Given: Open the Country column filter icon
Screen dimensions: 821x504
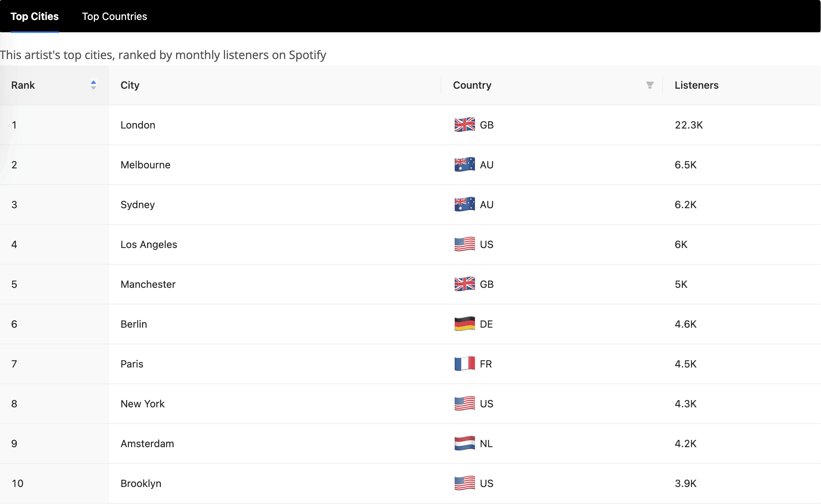Looking at the screenshot, I should click(x=650, y=85).
